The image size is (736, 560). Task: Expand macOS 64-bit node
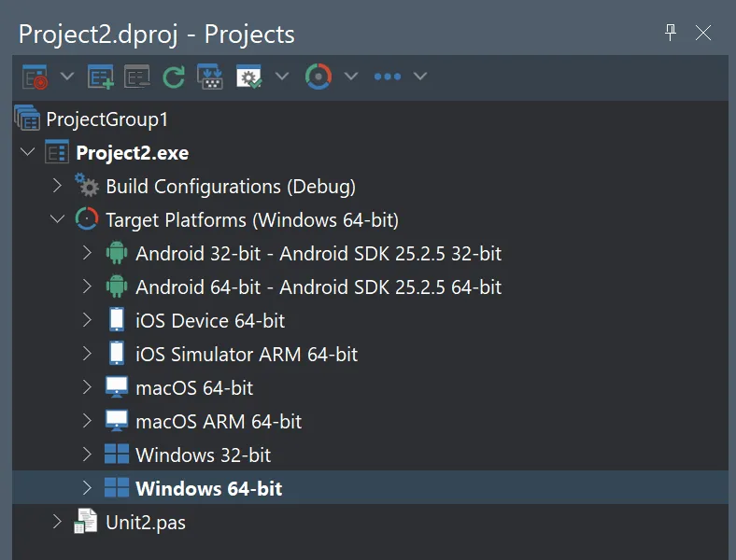click(x=87, y=387)
